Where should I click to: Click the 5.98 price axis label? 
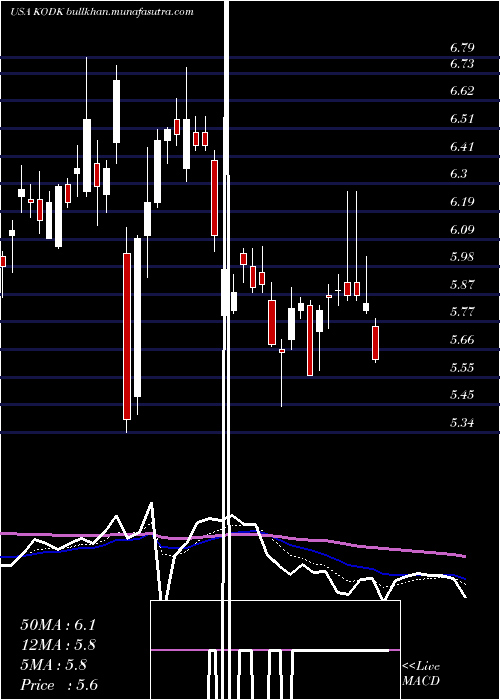tap(462, 257)
